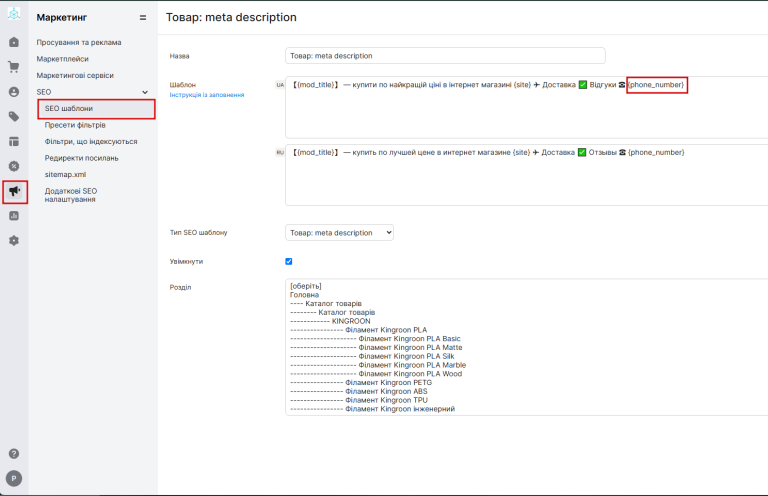Open Додаткові SEO налаштування submenu item

pos(71,195)
